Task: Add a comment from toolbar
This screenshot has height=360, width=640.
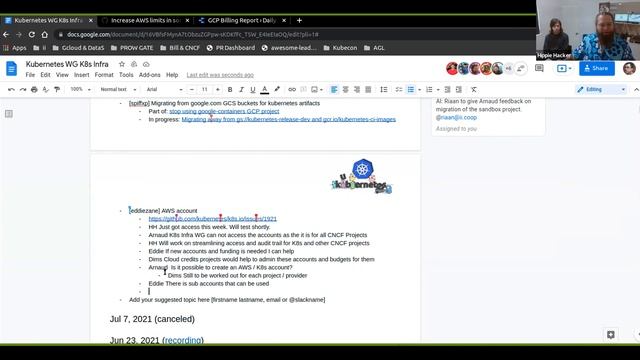Action: (x=303, y=89)
